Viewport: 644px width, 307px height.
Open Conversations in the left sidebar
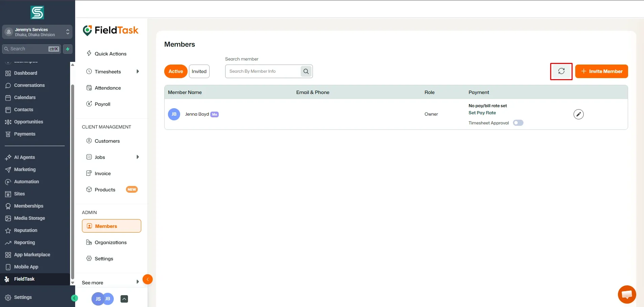(x=29, y=85)
